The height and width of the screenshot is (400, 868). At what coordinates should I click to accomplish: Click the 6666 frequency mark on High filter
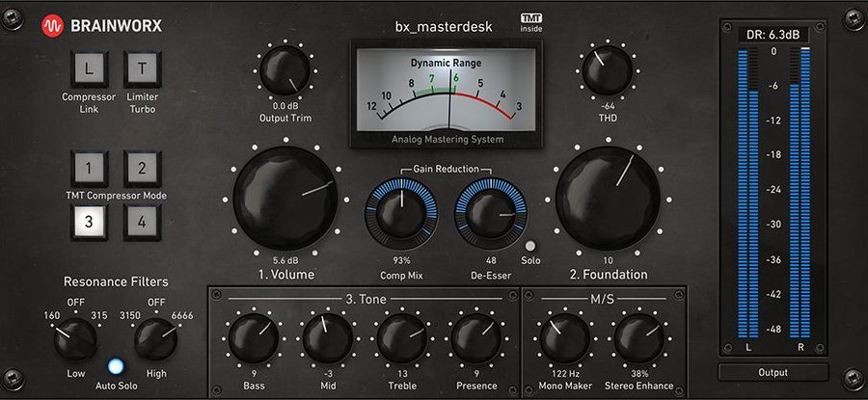(x=182, y=315)
